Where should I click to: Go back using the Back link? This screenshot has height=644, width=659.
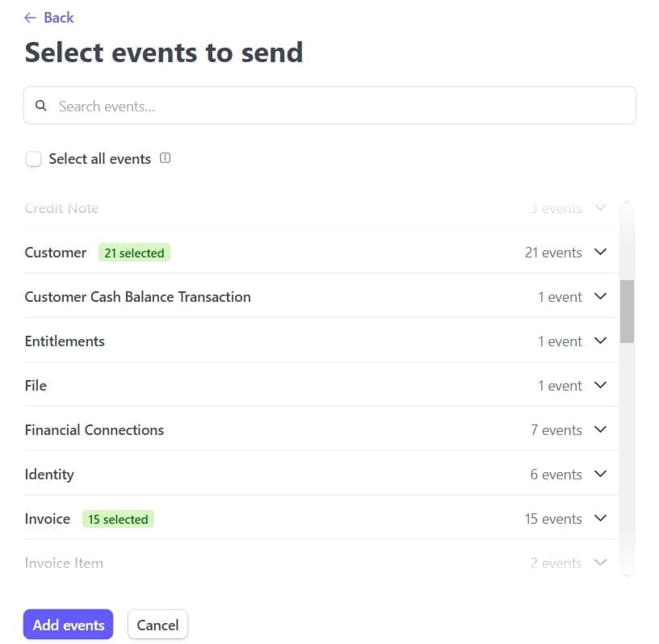click(x=58, y=18)
